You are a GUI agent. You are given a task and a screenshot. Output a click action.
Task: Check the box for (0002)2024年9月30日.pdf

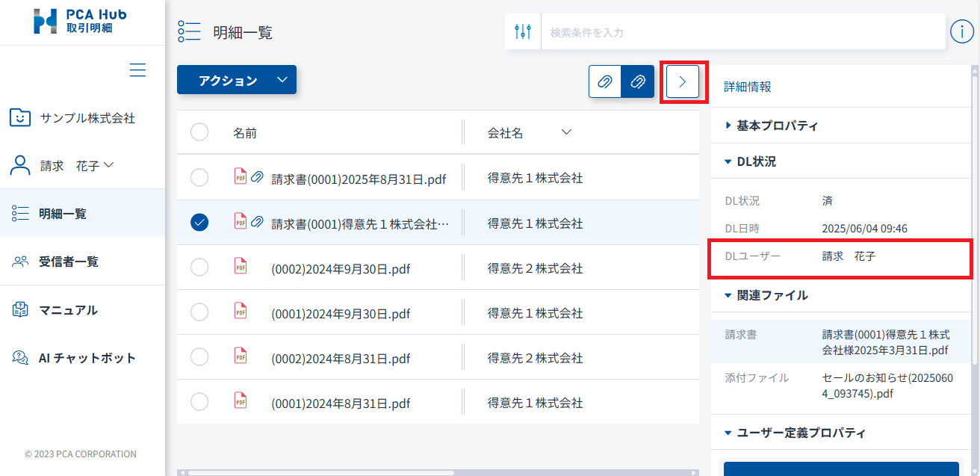[199, 267]
